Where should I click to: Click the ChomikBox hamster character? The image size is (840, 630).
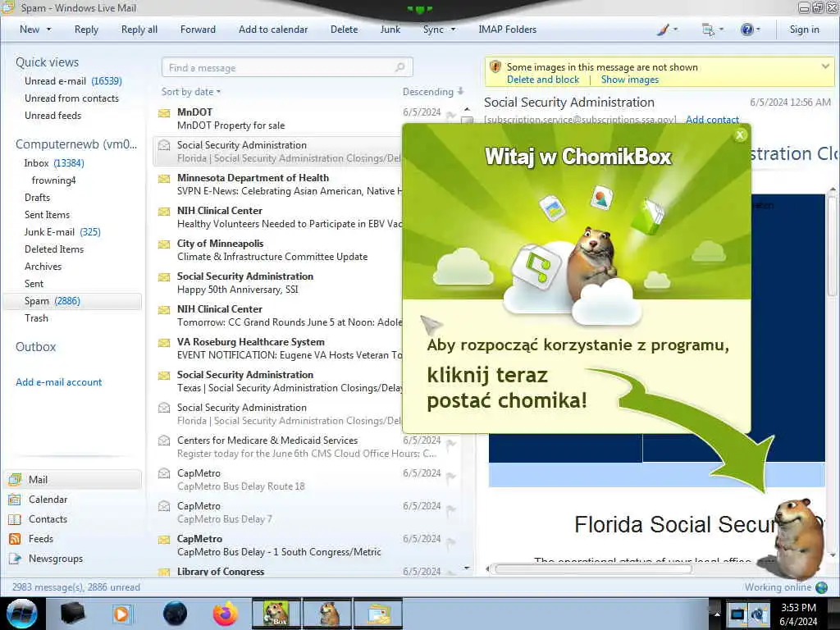click(x=799, y=538)
